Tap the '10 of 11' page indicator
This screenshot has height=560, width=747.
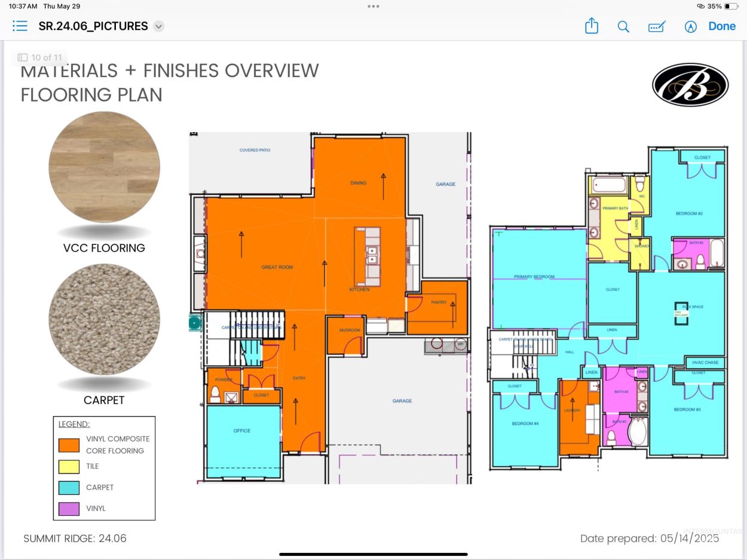pos(39,57)
